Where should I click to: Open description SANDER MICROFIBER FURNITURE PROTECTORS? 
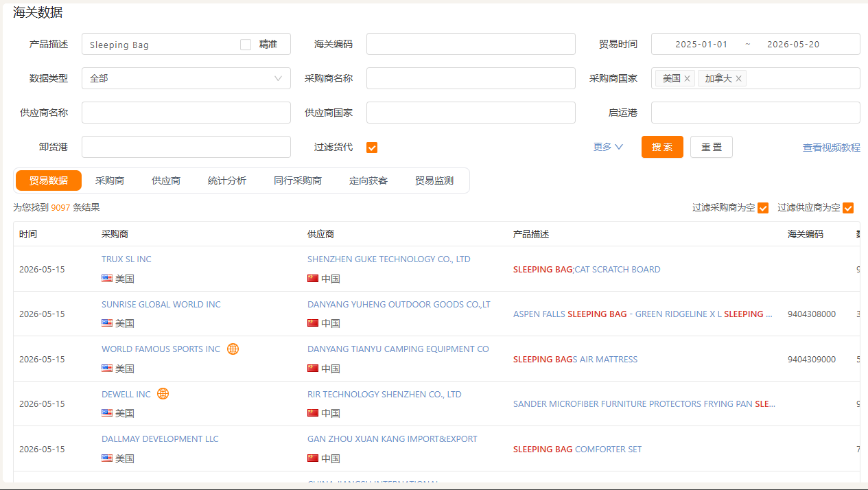(644, 404)
